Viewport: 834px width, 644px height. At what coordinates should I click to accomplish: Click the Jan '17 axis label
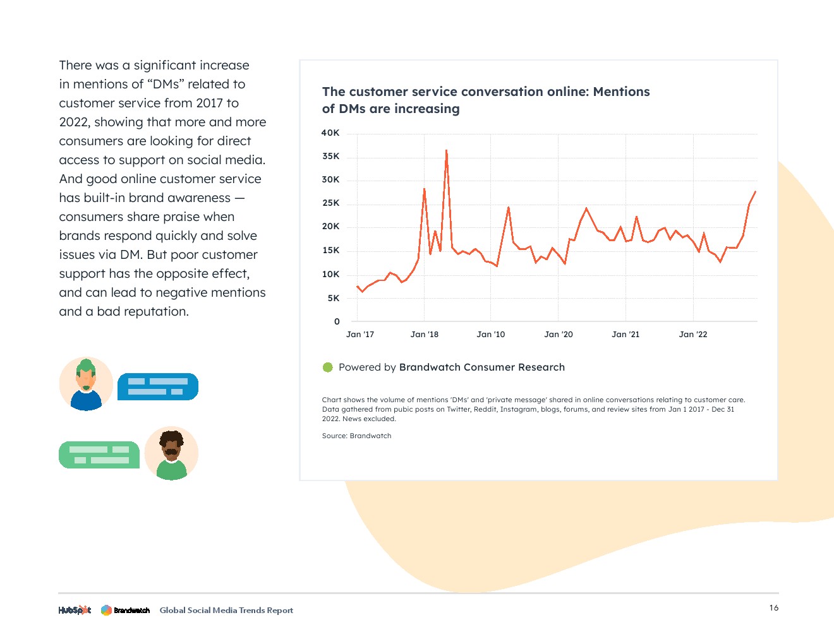pos(360,335)
